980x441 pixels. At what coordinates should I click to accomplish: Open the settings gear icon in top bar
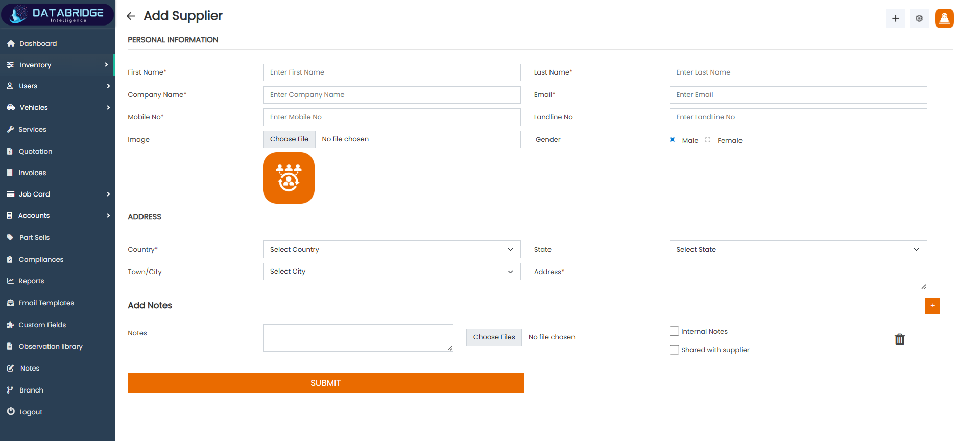919,18
